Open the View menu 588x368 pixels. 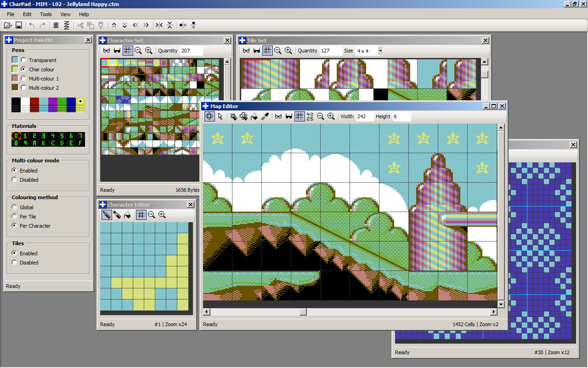[65, 14]
